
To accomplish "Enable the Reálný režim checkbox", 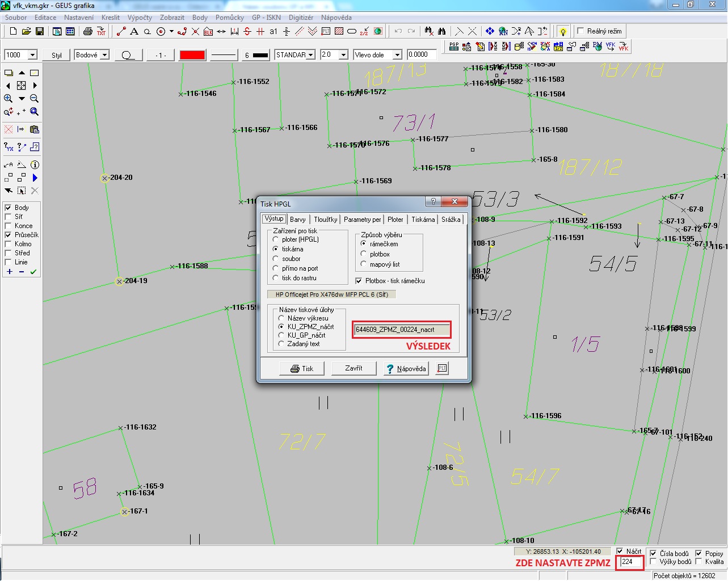I will point(580,31).
